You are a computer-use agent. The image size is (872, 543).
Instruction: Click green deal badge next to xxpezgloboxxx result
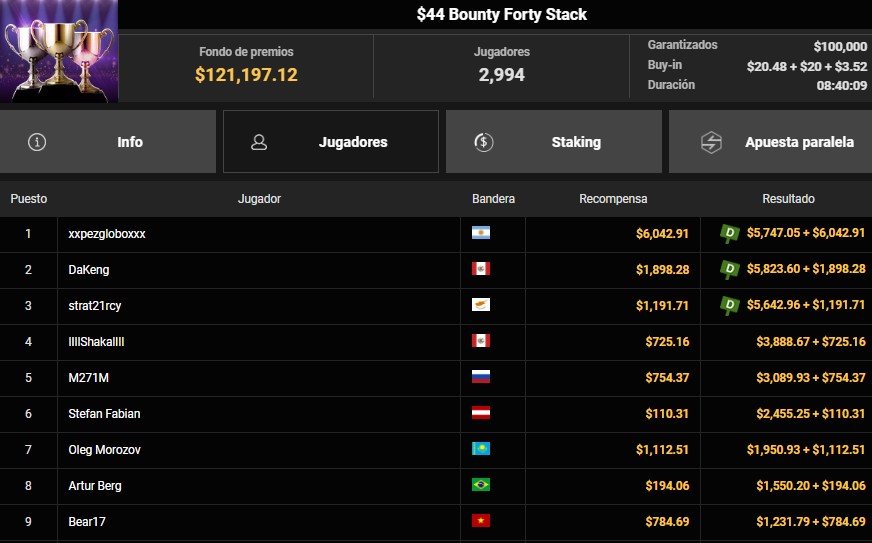coord(730,233)
